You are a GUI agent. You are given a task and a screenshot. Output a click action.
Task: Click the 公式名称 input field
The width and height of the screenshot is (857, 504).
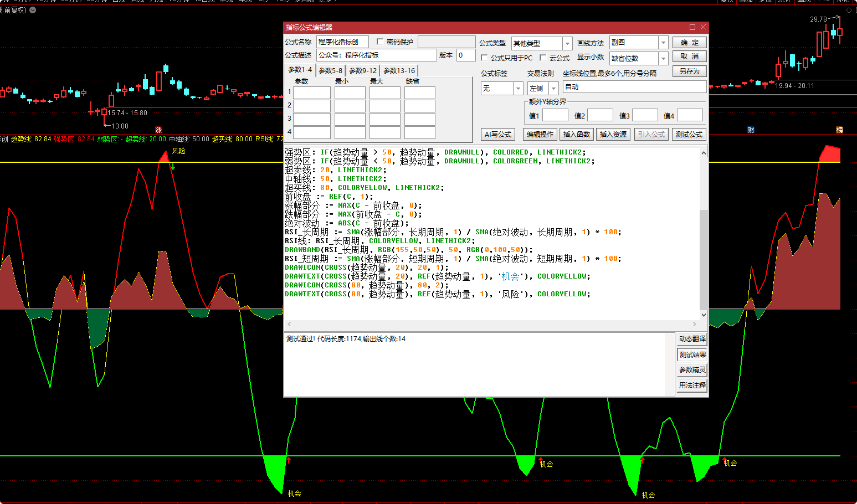[343, 42]
